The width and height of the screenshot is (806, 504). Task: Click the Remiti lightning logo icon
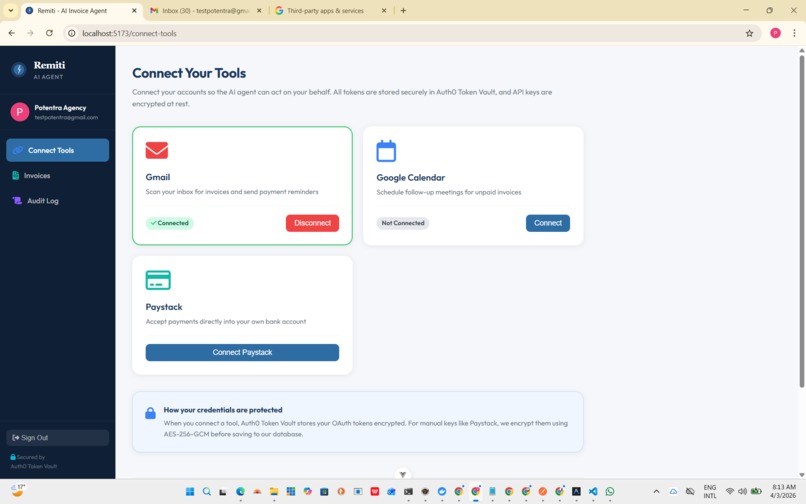point(19,69)
